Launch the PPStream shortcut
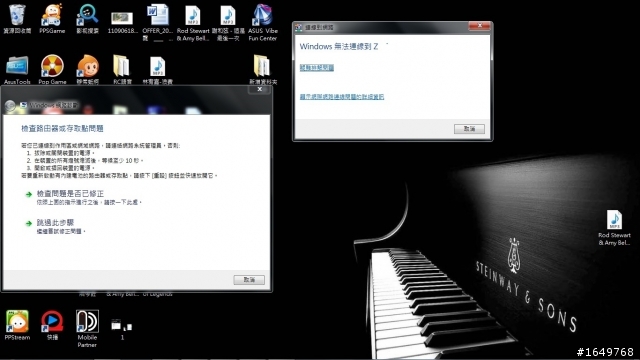 (17, 325)
